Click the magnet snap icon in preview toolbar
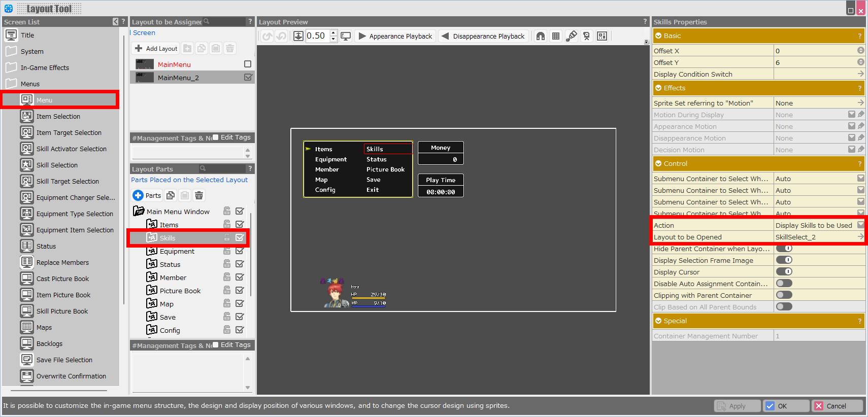The image size is (868, 417). pyautogui.click(x=541, y=36)
